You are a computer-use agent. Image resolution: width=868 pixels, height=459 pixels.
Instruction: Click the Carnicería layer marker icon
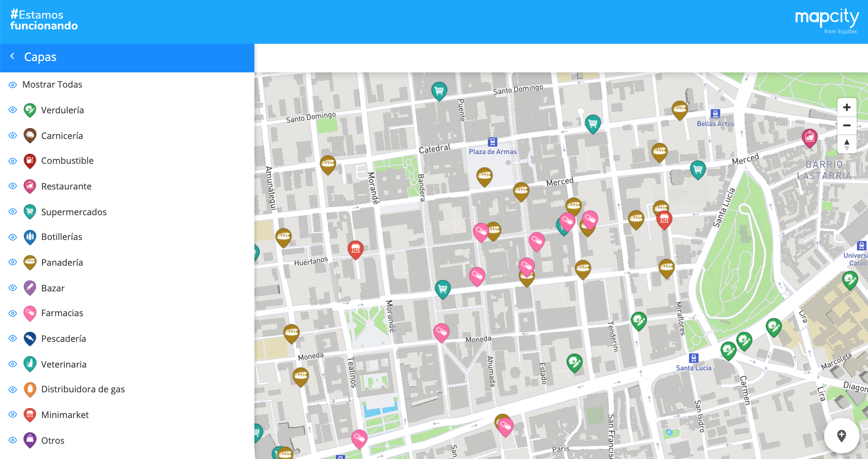coord(30,136)
